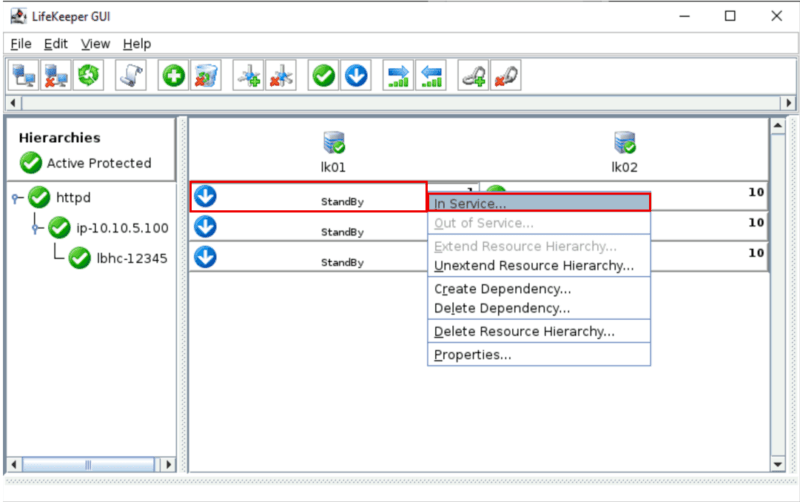800x502 pixels.
Task: Collapse the httpd tree node handle
Action: click(x=17, y=198)
